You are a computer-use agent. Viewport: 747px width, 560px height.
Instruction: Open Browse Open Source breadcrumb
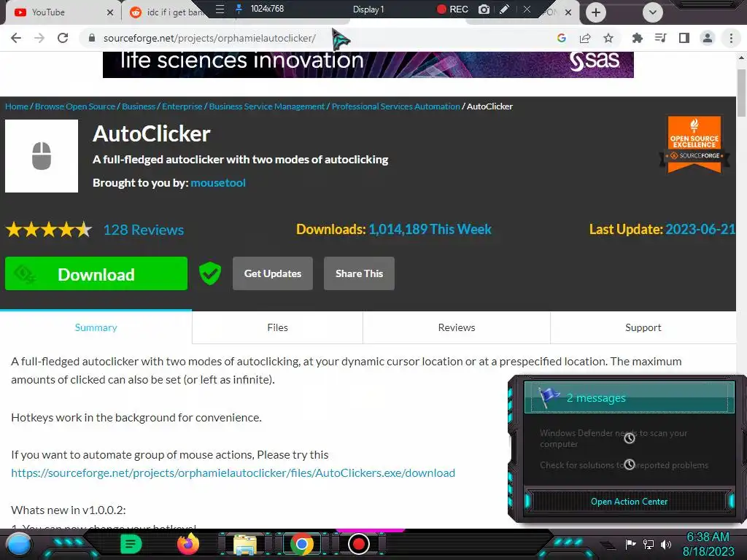[75, 106]
